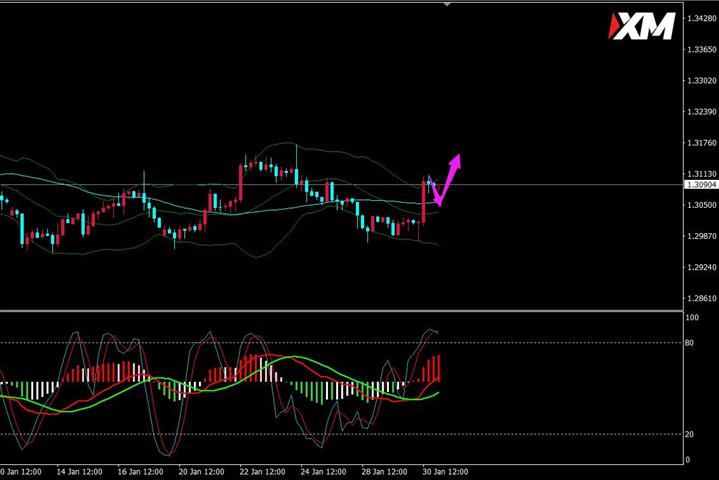
Task: Click the 1.30500 price axis label
Action: point(702,205)
